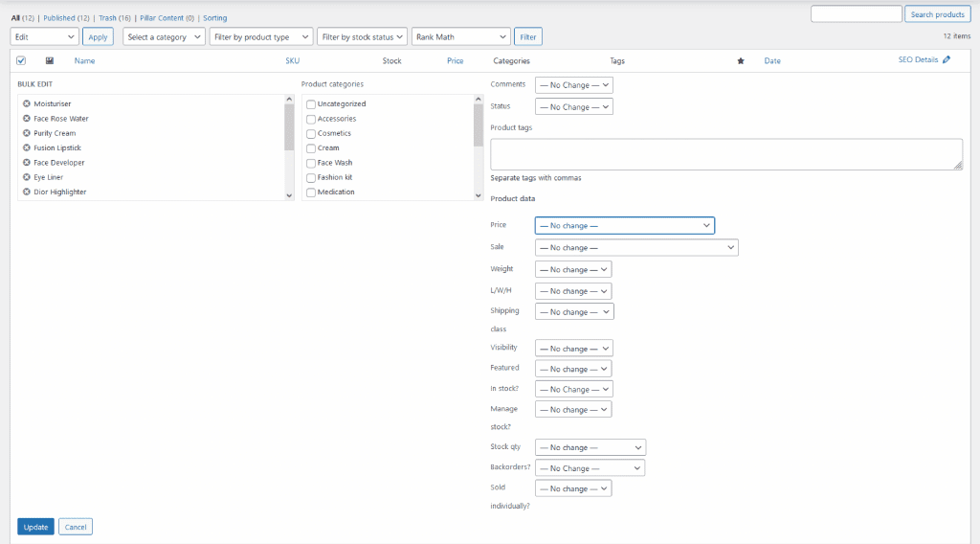
Task: Toggle the select-all products checkbox
Action: pos(21,60)
